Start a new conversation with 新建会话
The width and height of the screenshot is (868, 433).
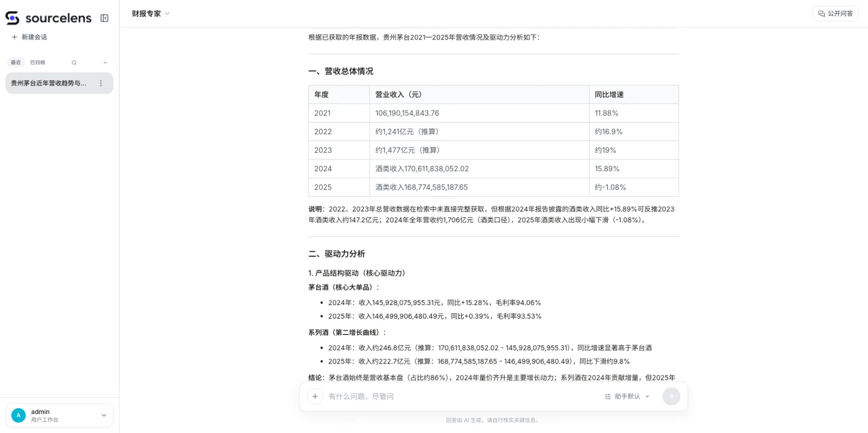29,37
